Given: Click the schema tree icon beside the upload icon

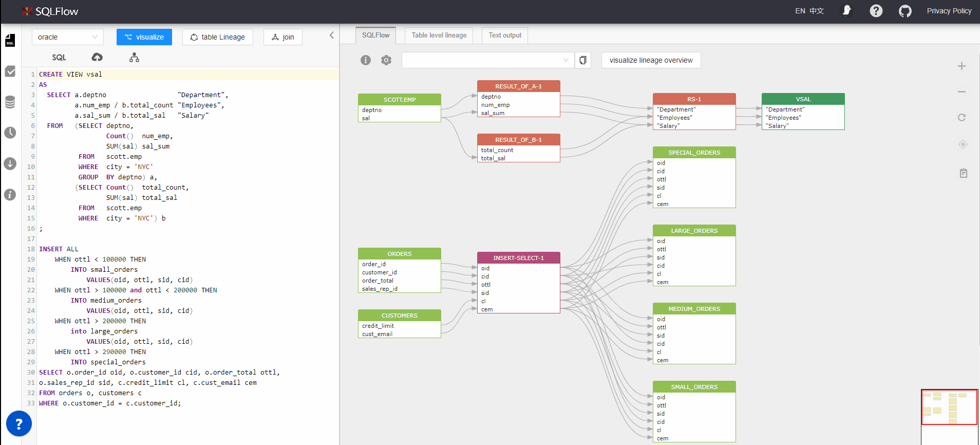Looking at the screenshot, I should pos(134,58).
